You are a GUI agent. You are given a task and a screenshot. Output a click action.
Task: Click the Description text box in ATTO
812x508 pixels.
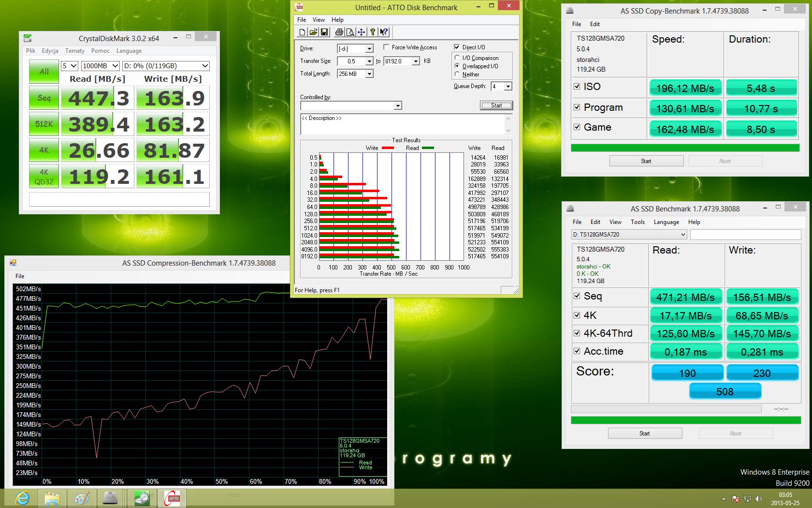(404, 124)
